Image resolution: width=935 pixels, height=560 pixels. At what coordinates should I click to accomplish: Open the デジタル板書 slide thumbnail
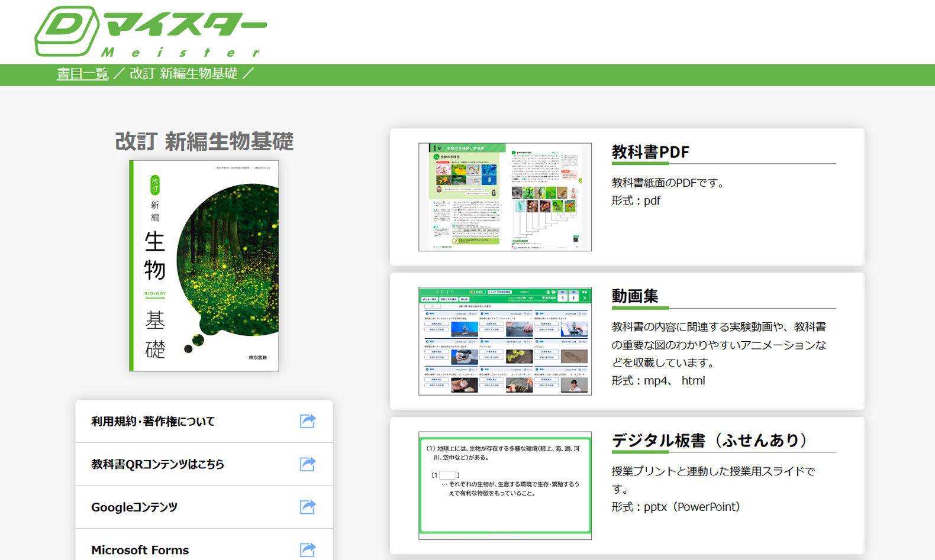[x=505, y=485]
